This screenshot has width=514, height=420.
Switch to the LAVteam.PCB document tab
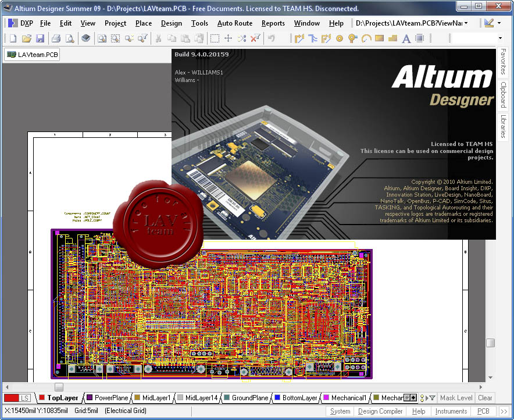pyautogui.click(x=32, y=55)
